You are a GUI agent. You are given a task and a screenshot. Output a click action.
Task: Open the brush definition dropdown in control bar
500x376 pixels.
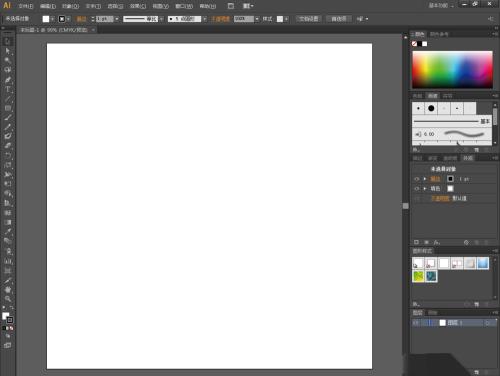[204, 19]
